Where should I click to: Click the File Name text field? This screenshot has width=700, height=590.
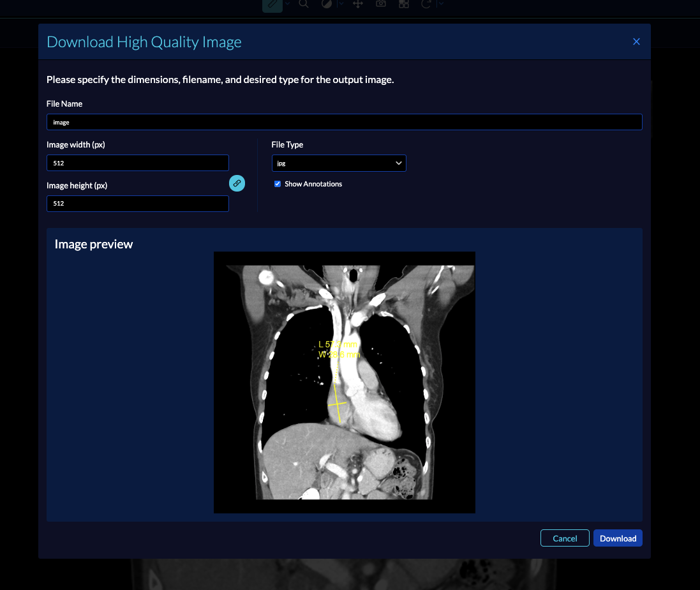tap(344, 122)
